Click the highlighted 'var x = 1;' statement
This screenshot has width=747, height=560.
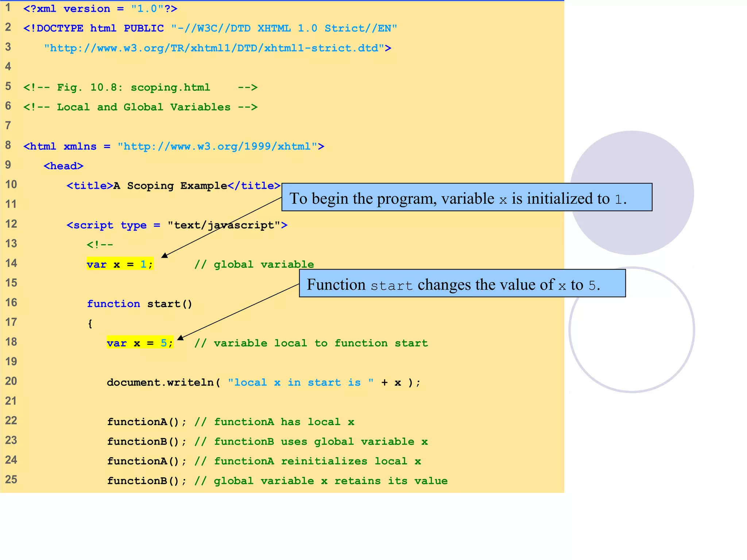click(x=120, y=264)
